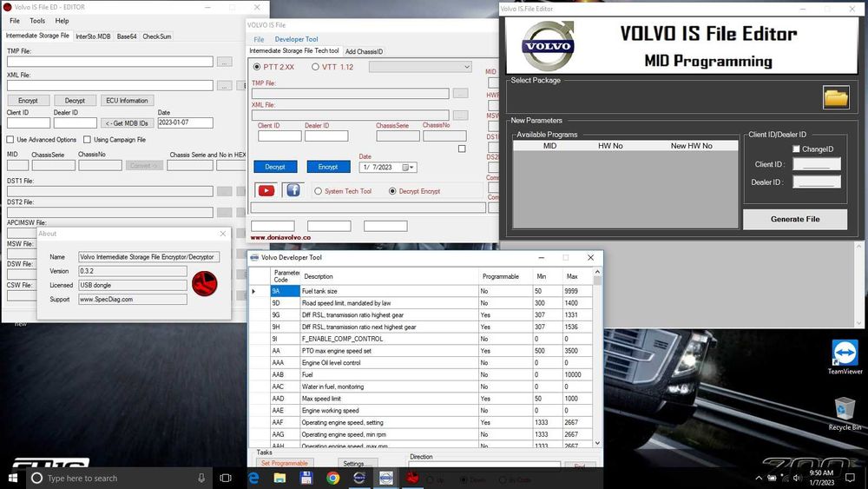Open File Explorer from the taskbar

click(x=280, y=478)
